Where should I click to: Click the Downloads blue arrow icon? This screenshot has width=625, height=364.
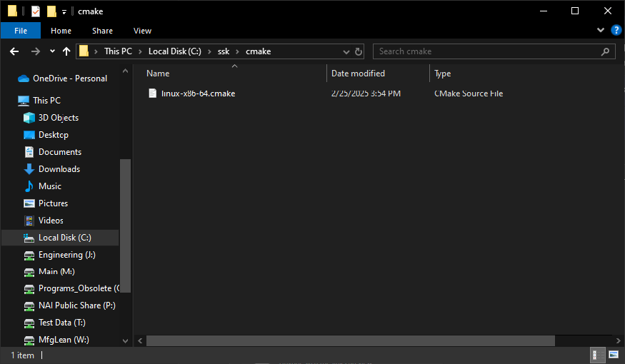point(29,169)
